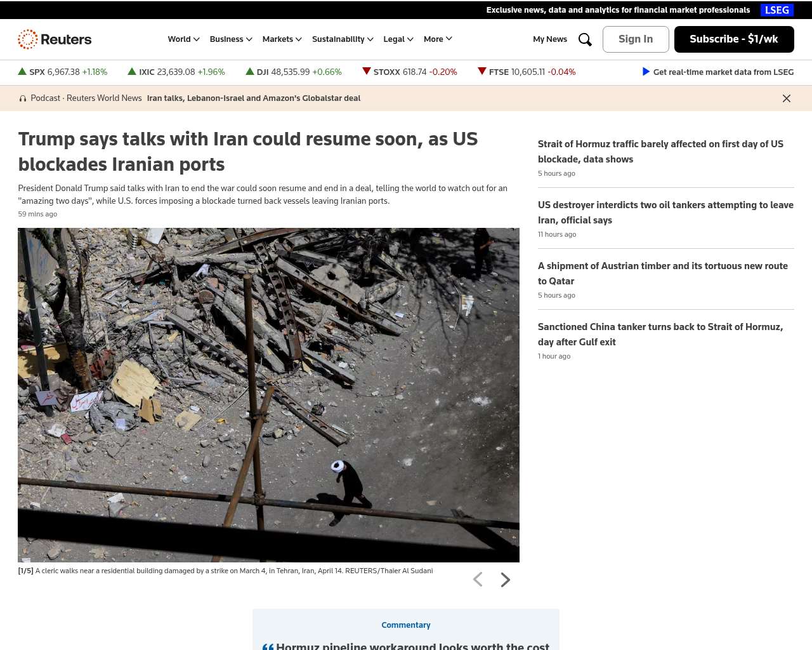
Task: Click the LSEG badge in top bar
Action: tap(777, 10)
